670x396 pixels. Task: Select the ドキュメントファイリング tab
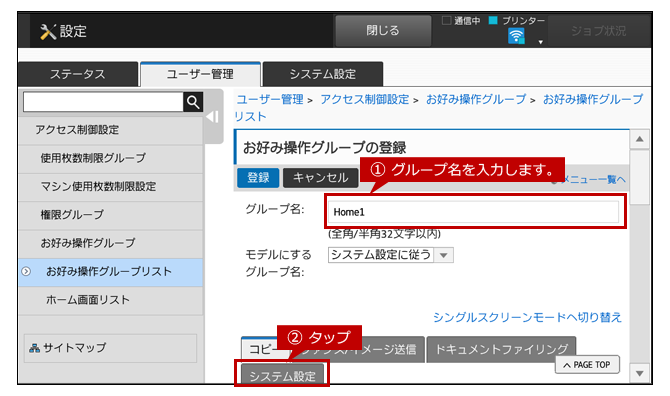(501, 349)
